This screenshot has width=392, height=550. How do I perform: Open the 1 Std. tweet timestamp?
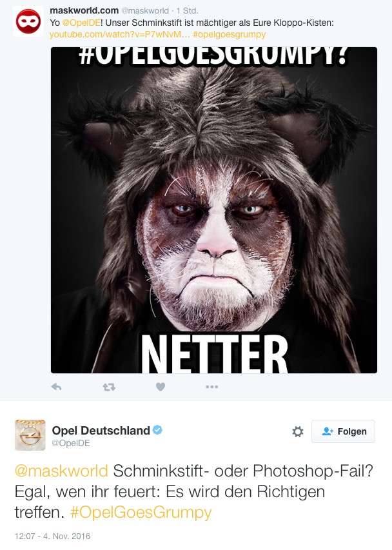pos(187,11)
